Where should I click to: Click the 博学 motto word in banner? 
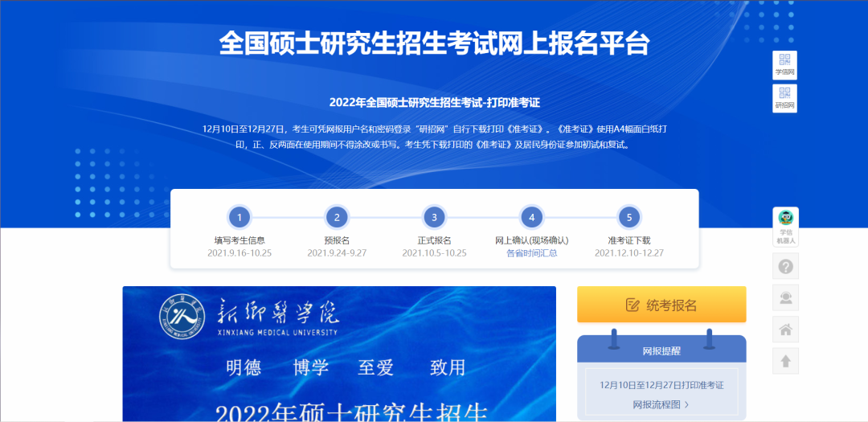pyautogui.click(x=311, y=367)
